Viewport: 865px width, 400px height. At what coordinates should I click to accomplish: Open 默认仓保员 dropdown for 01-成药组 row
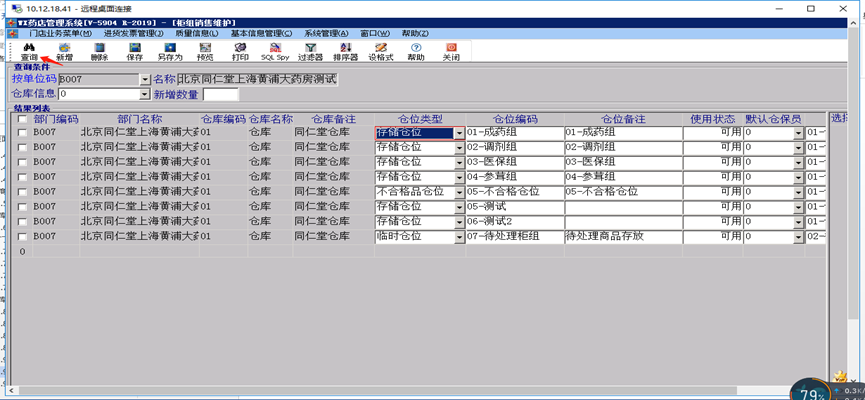click(x=798, y=133)
